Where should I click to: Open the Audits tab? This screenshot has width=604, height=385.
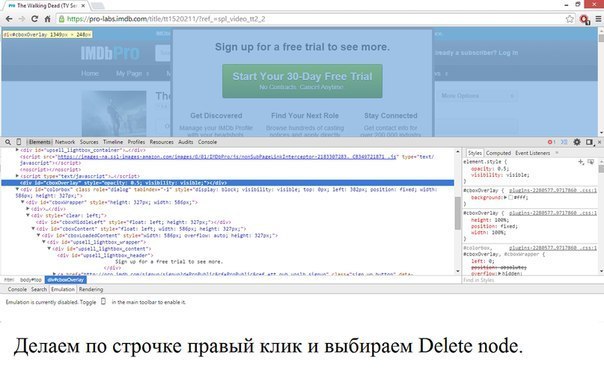[186, 142]
